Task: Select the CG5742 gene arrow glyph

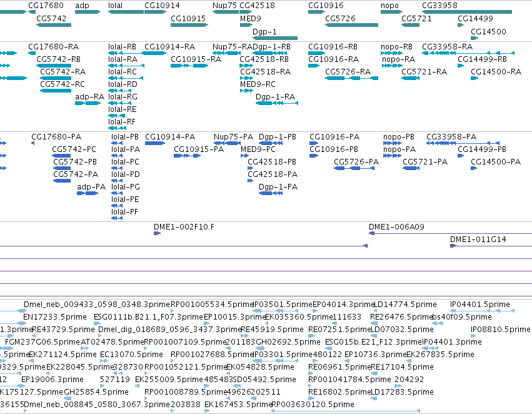Action: coord(54,25)
